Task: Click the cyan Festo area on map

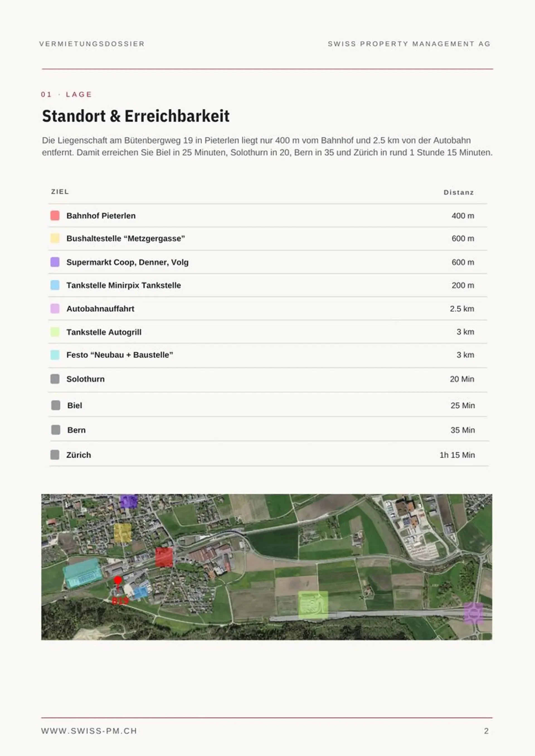Action: coord(82,573)
